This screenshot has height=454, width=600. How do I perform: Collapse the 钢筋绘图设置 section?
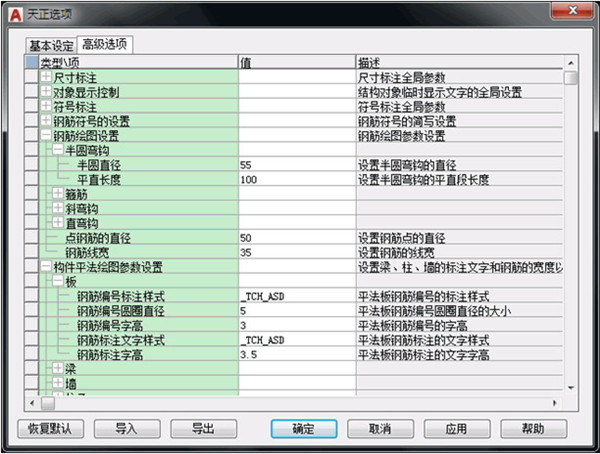(x=46, y=135)
